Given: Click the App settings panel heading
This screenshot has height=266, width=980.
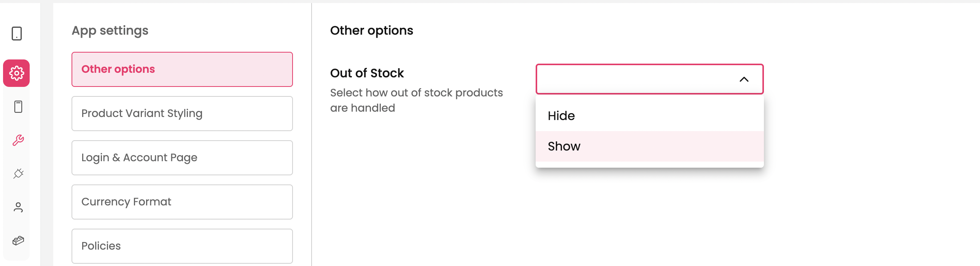Looking at the screenshot, I should 110,30.
